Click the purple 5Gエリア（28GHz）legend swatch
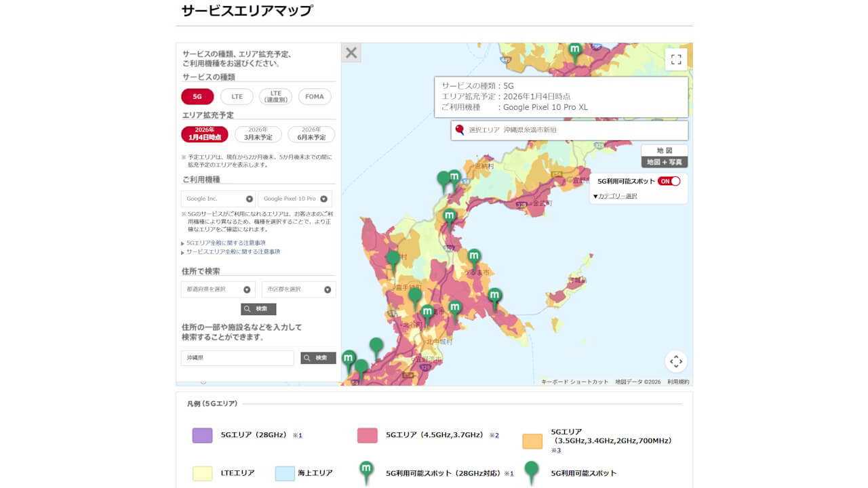 [x=203, y=436]
